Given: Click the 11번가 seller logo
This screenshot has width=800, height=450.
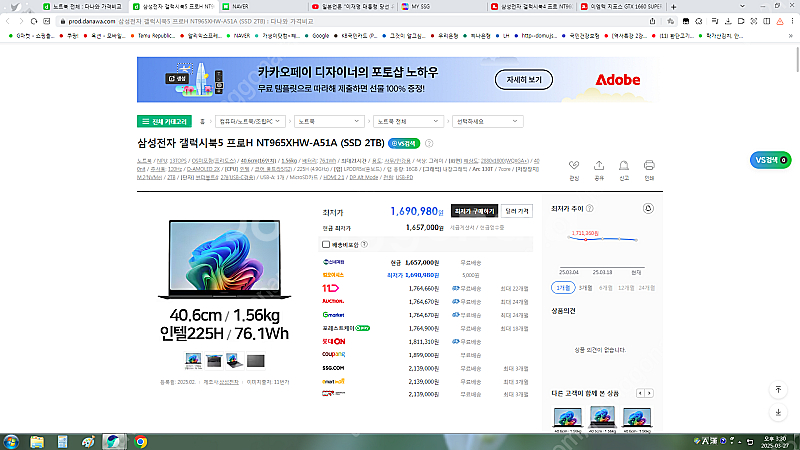Looking at the screenshot, I should click(331, 288).
